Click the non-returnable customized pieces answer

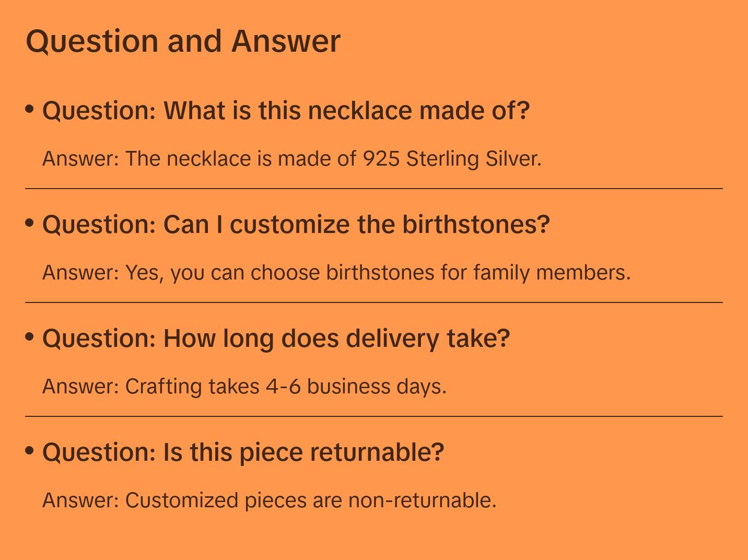[269, 500]
